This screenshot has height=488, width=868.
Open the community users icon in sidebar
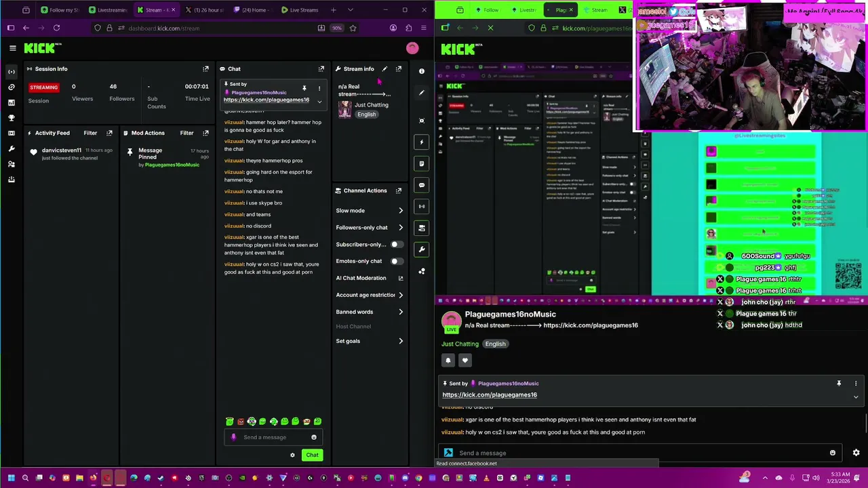(12, 164)
